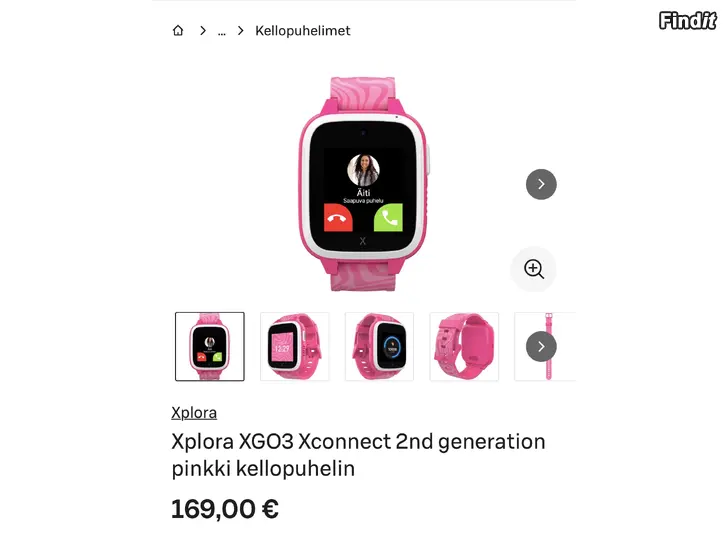The height and width of the screenshot is (546, 728).
Task: Open the Xplora brand link
Action: (194, 413)
